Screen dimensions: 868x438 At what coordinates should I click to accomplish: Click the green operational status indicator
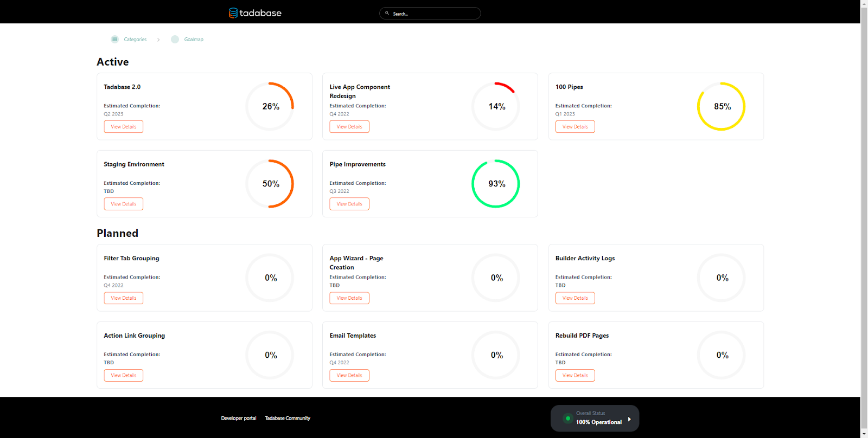click(567, 418)
